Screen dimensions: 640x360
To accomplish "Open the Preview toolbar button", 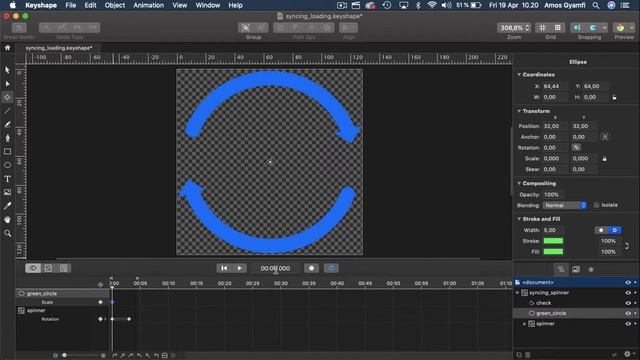I will [x=620, y=27].
